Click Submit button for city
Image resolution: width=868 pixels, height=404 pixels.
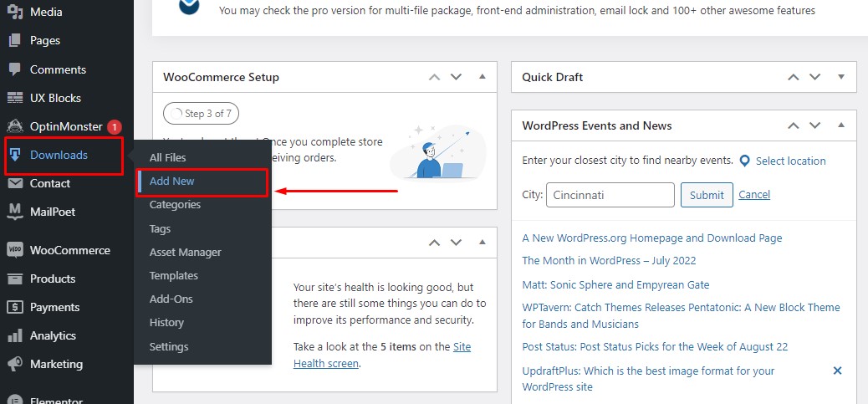click(707, 195)
